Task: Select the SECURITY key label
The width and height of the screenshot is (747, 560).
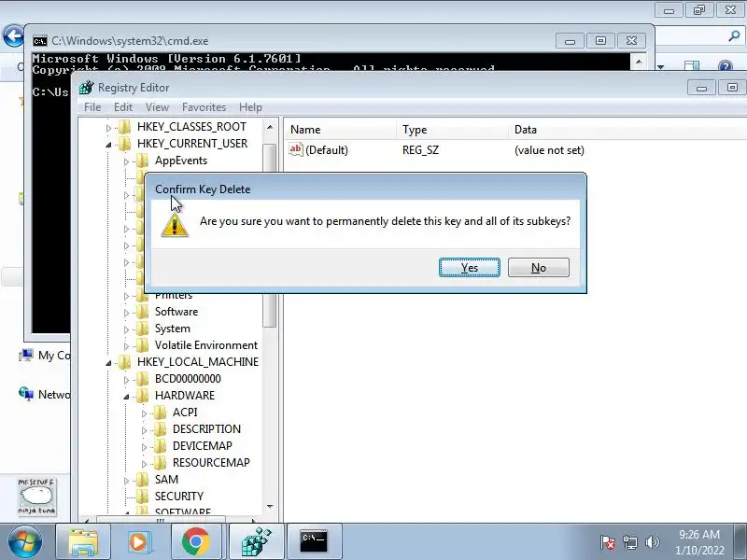Action: pyautogui.click(x=179, y=497)
